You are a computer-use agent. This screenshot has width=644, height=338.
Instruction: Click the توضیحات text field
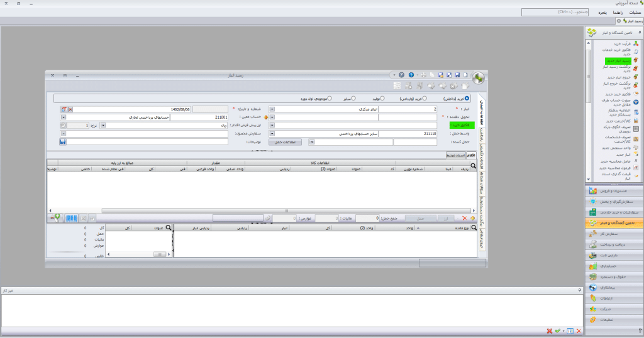147,142
